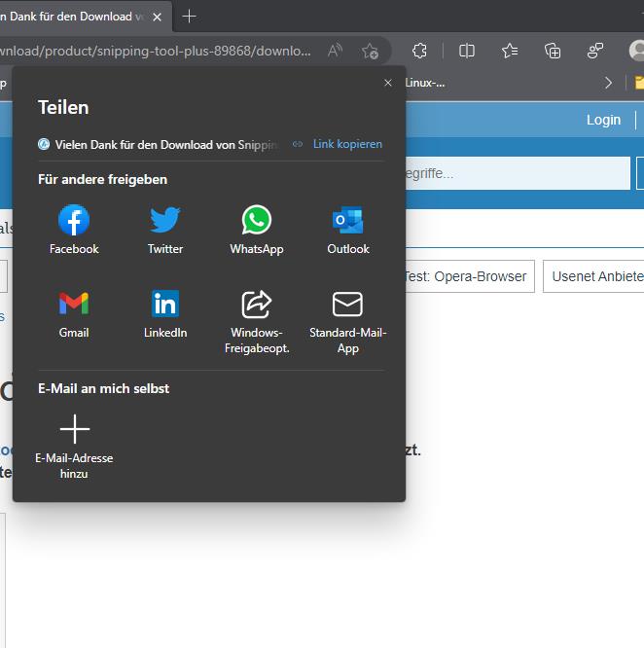Open the Linux-... bookmark
This screenshot has width=644, height=648.
425,83
